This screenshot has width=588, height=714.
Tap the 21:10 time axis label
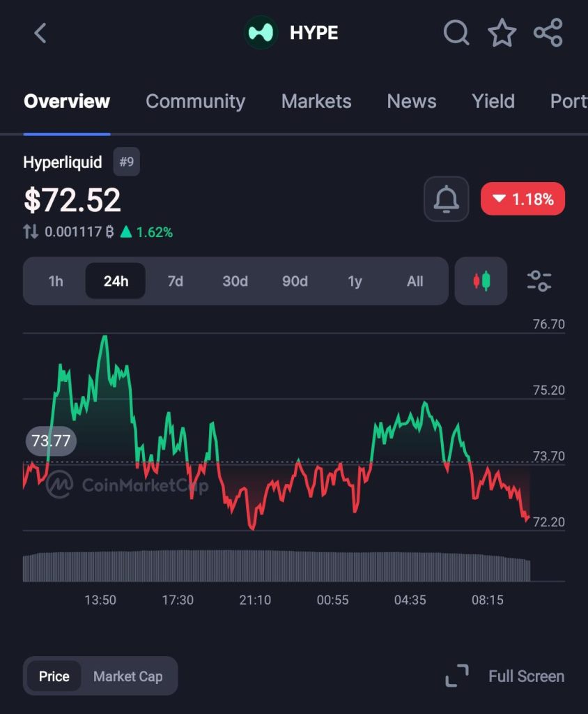[x=255, y=600]
